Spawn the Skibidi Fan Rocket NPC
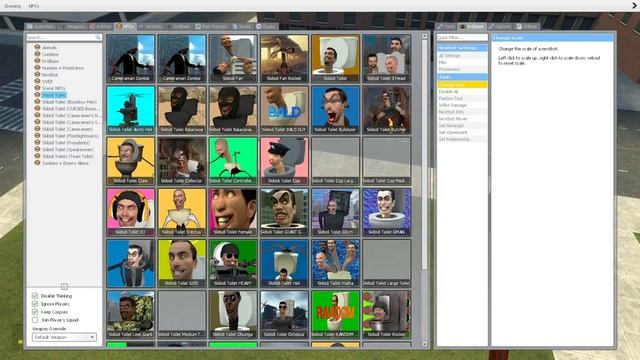Viewport: 640px width, 360px height. [284, 58]
